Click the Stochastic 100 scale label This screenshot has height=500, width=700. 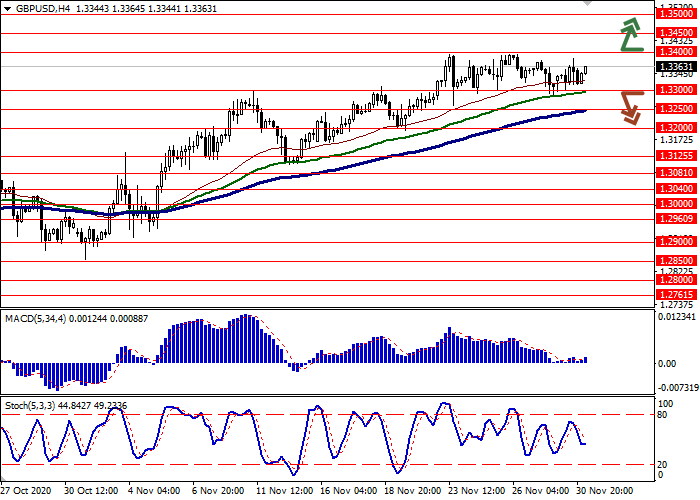click(x=665, y=404)
